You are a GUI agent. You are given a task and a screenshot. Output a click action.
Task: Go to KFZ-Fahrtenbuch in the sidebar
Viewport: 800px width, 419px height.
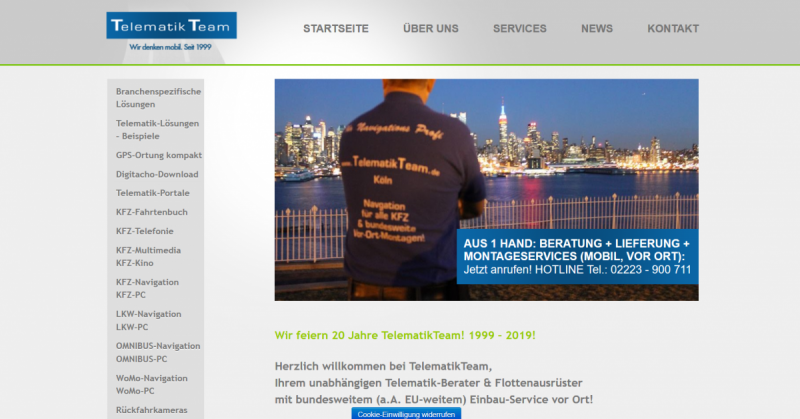151,212
